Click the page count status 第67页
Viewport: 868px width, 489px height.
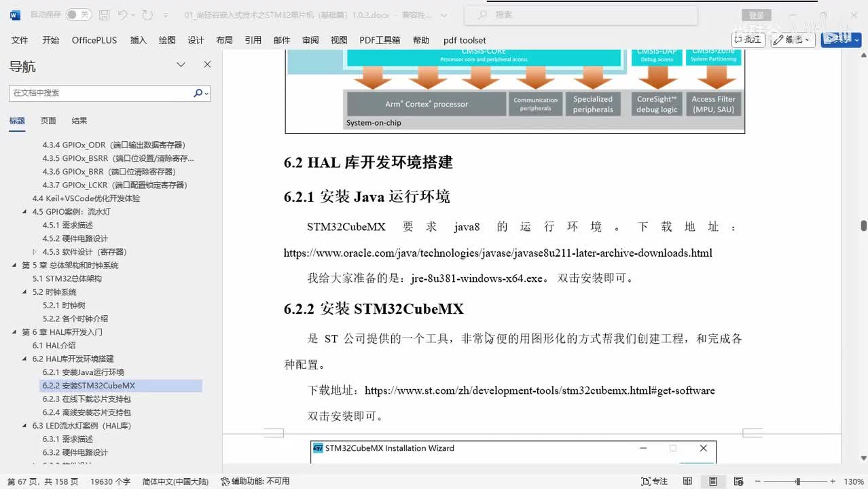[43, 482]
